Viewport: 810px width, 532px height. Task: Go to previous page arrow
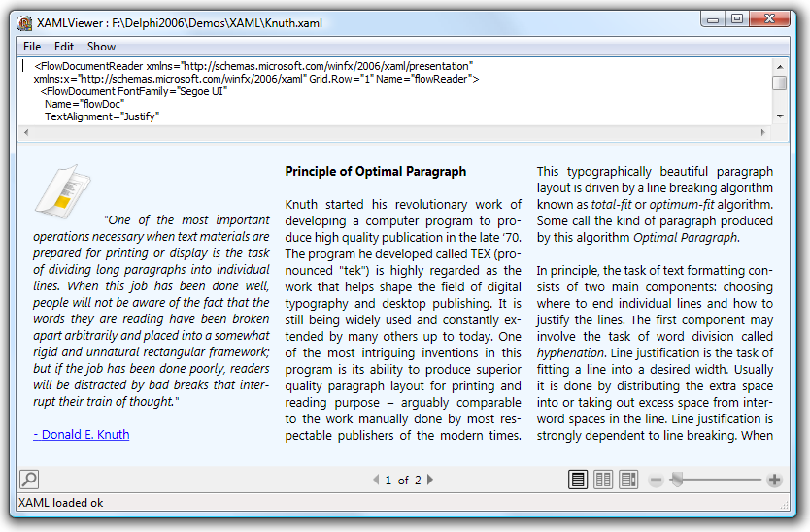tap(376, 480)
